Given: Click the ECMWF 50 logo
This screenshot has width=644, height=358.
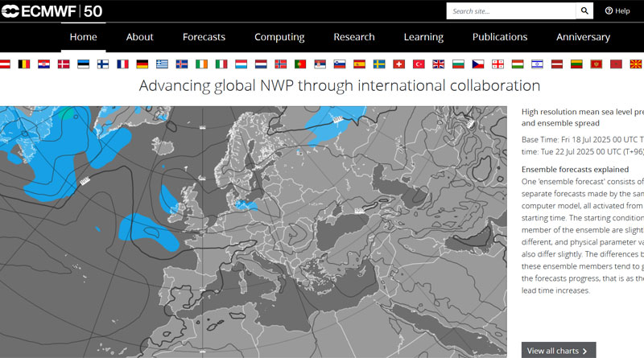Looking at the screenshot, I should (52, 11).
